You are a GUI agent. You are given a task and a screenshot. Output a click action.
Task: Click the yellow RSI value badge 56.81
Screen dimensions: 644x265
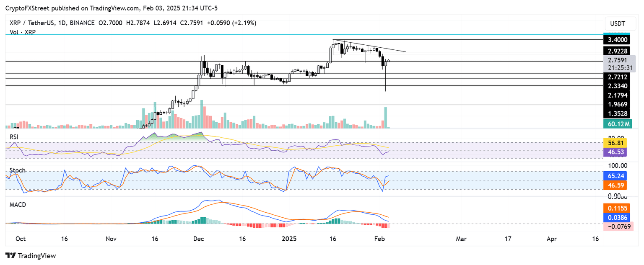point(615,143)
